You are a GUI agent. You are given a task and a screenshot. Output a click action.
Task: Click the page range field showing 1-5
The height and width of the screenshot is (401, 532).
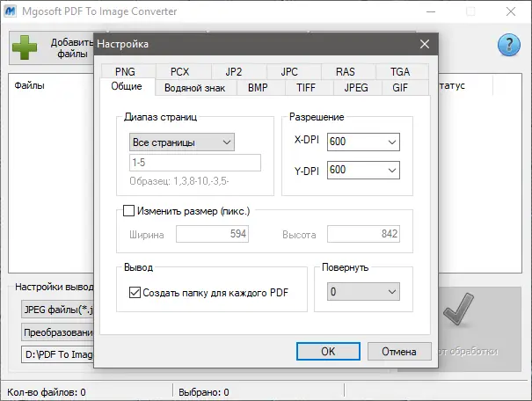(195, 163)
